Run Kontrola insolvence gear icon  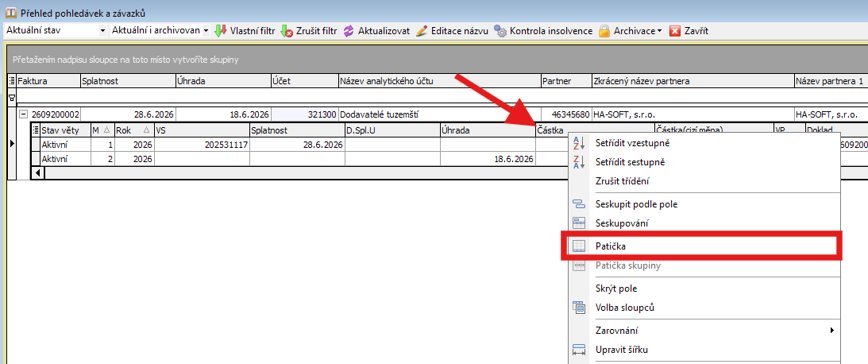(x=500, y=31)
